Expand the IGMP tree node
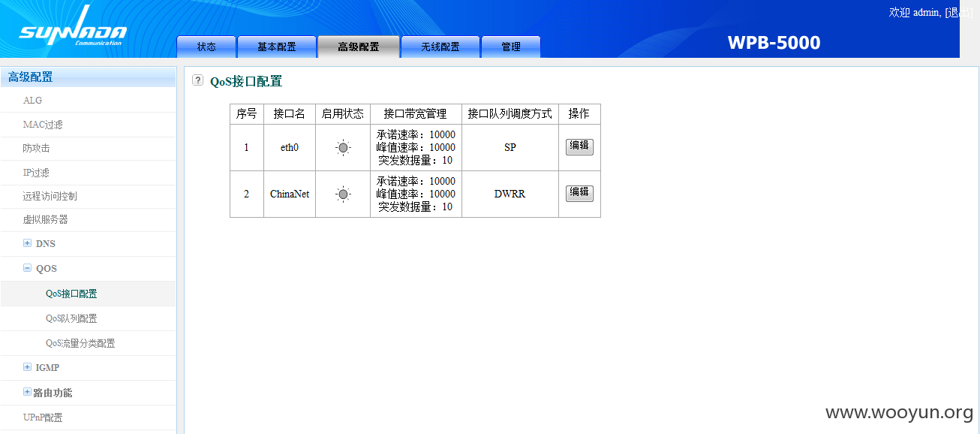Screen dimensions: 980x434 click(x=27, y=367)
